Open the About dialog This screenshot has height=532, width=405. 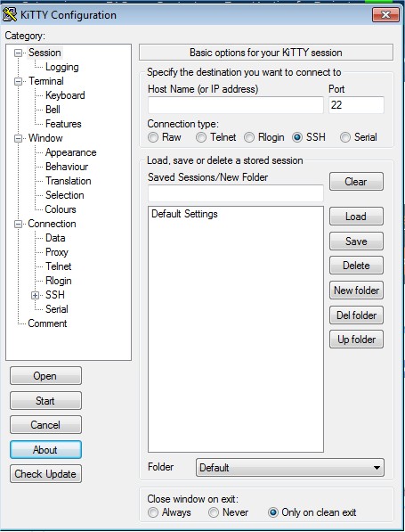pos(45,449)
